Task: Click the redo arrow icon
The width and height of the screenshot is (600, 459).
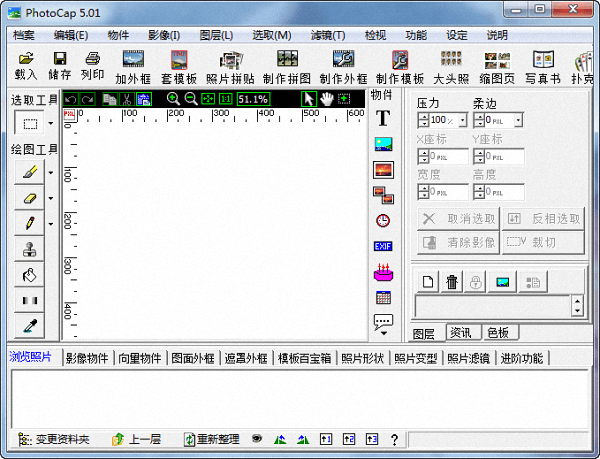Action: pos(88,99)
